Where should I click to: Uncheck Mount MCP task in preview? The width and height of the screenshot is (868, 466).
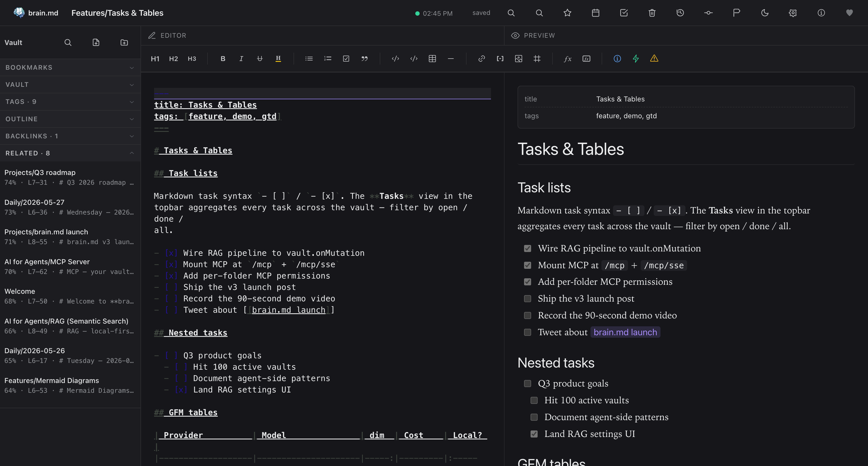pos(527,265)
